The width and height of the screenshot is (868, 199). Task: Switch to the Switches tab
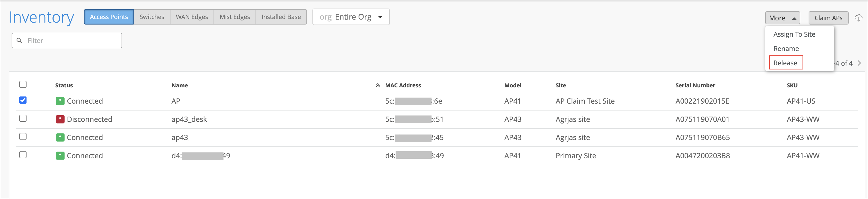click(152, 17)
